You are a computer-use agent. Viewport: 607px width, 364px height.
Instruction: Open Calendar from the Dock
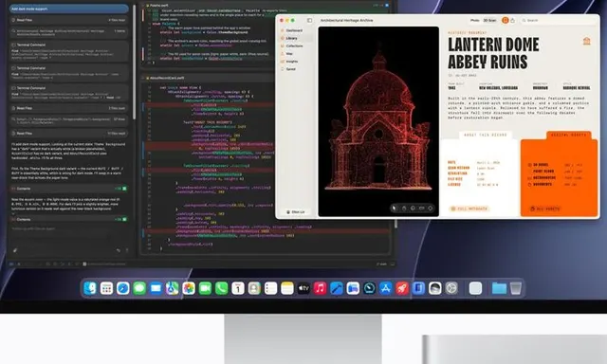pyautogui.click(x=238, y=288)
